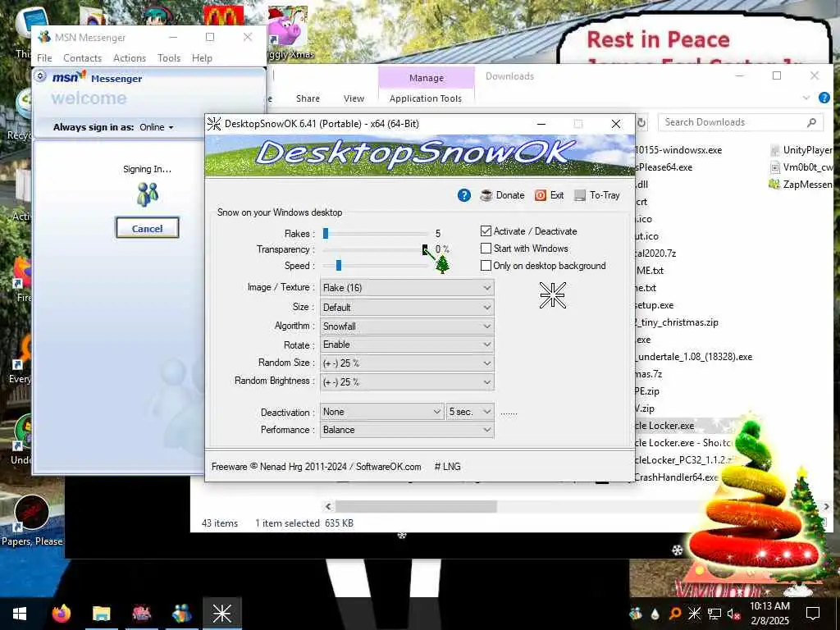Open the 5 sec. dropdown
The image size is (840, 630).
coord(470,412)
